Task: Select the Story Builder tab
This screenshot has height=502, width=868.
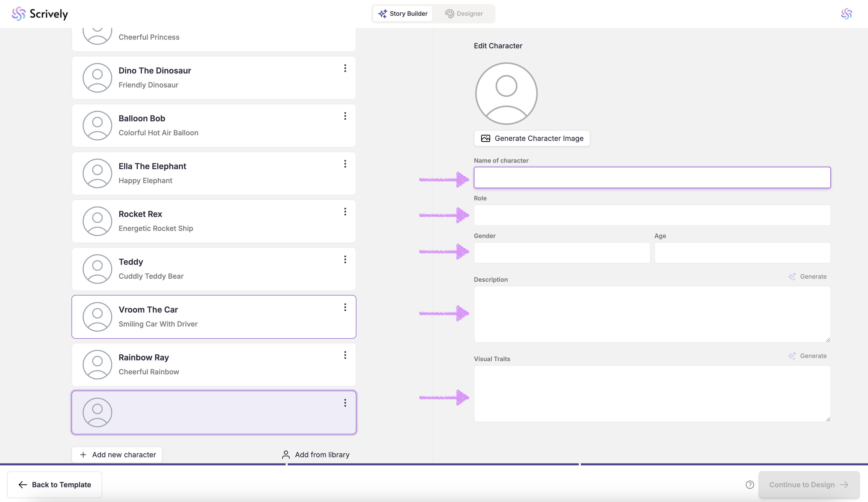Action: point(403,14)
